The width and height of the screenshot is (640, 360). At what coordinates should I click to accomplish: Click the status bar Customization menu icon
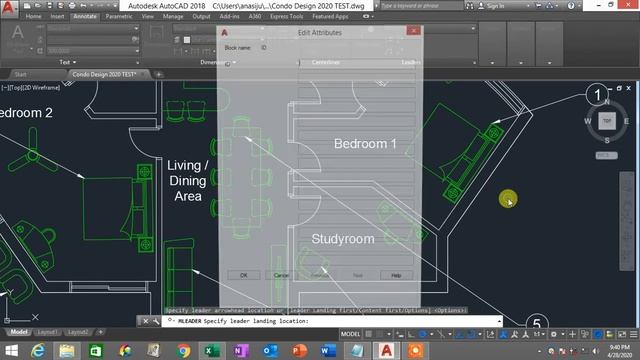point(633,334)
